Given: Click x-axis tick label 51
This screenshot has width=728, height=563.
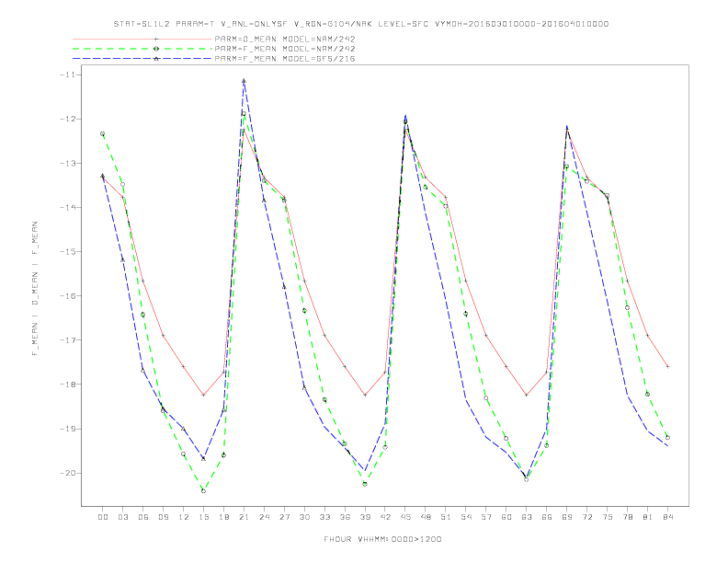Looking at the screenshot, I should point(446,517).
